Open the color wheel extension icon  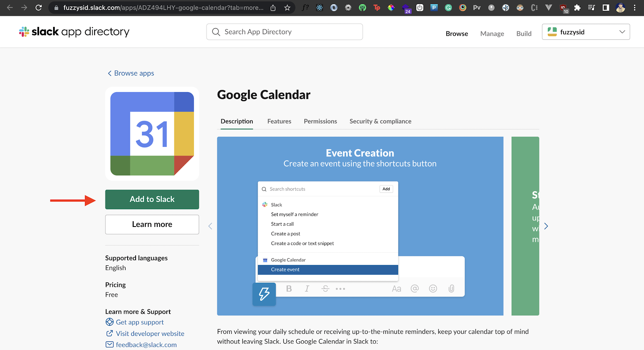click(x=391, y=8)
